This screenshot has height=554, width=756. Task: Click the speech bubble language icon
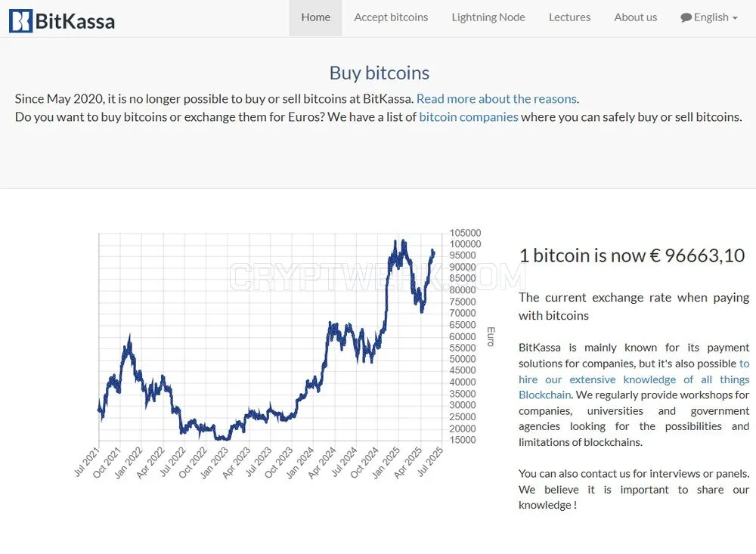pos(686,18)
